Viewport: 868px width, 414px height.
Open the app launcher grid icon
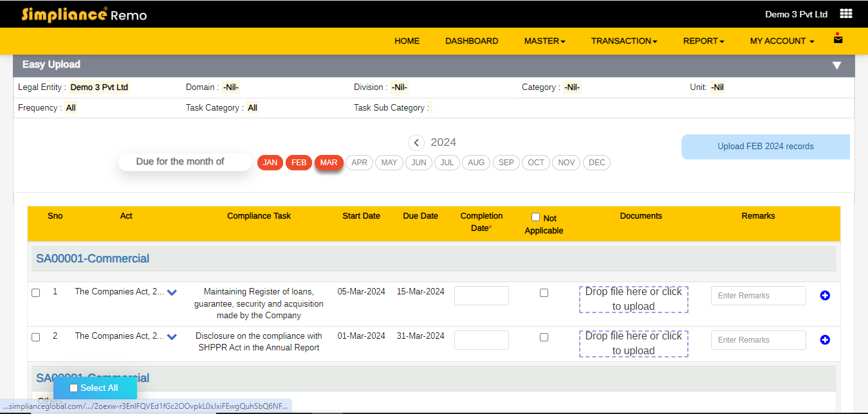(846, 13)
